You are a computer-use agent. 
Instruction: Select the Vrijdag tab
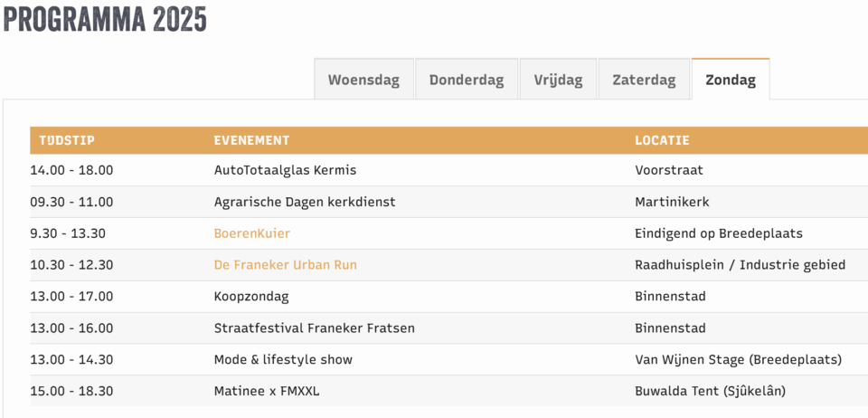click(x=558, y=80)
